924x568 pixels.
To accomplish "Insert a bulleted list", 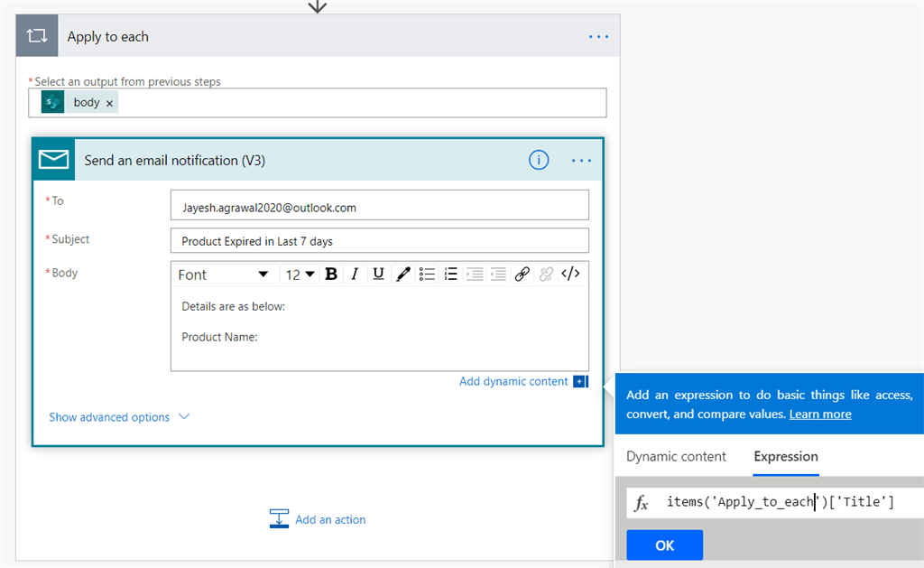I will (x=426, y=274).
